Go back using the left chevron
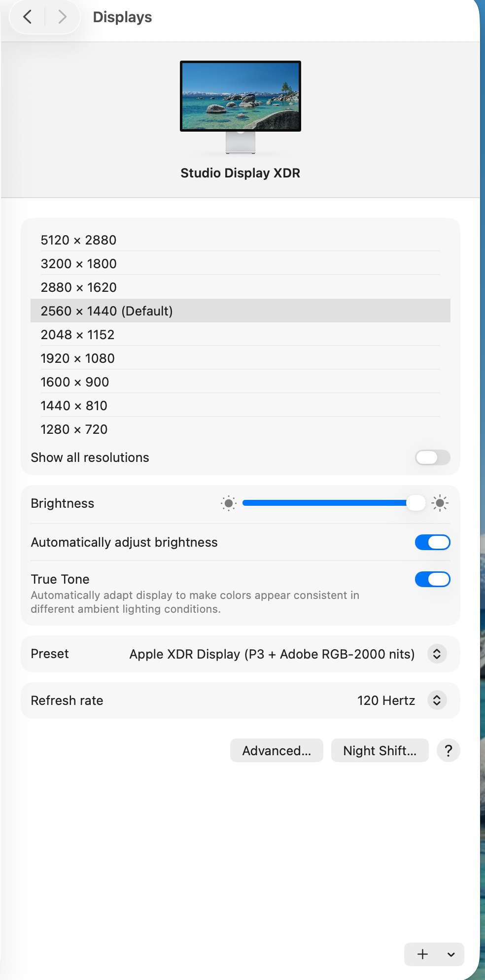 [x=28, y=17]
